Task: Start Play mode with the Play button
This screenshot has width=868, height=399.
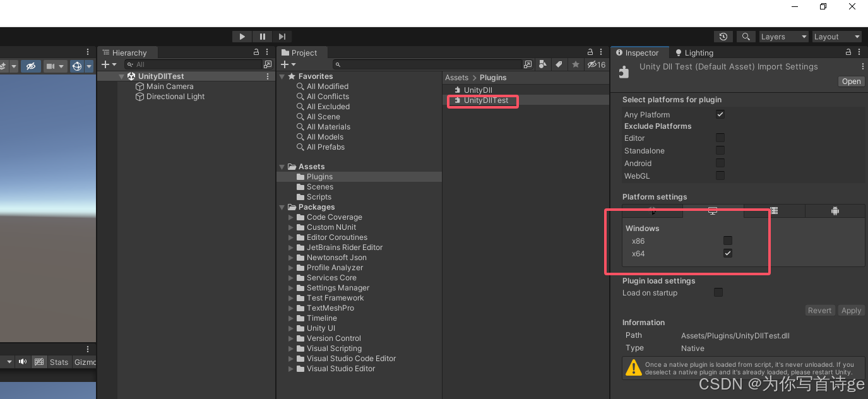Action: tap(242, 37)
